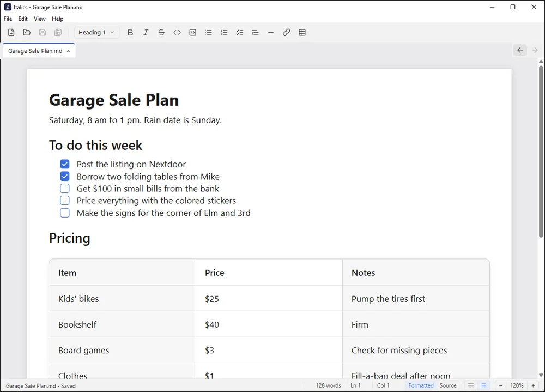Click the Item column header
The width and height of the screenshot is (545, 392).
[123, 273]
